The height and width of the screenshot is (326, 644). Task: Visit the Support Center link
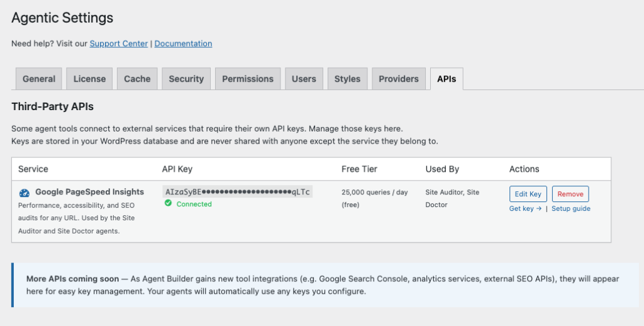[119, 43]
